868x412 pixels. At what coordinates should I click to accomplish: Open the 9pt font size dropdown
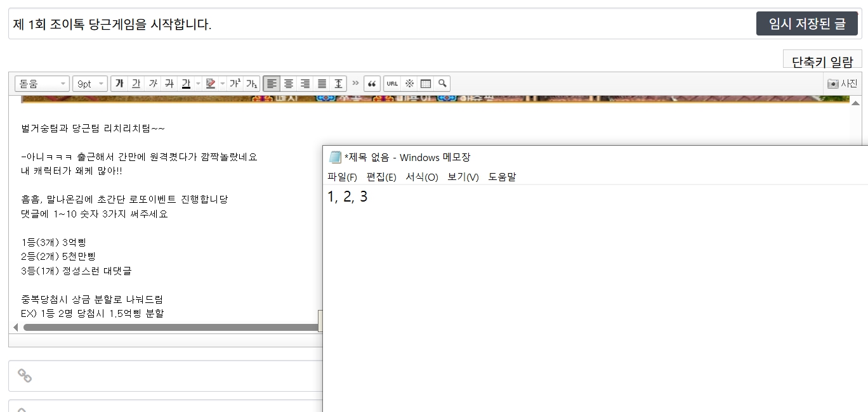[89, 84]
